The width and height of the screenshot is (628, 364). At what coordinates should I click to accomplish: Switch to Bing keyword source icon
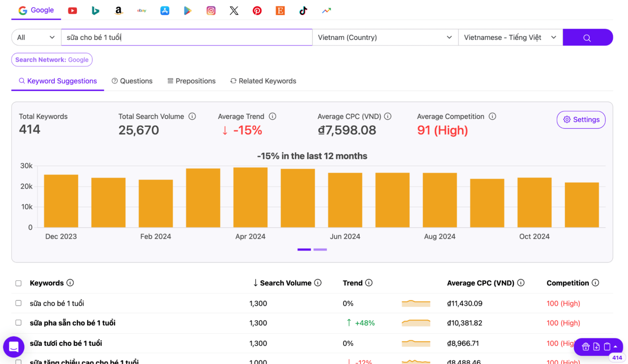pos(95,11)
